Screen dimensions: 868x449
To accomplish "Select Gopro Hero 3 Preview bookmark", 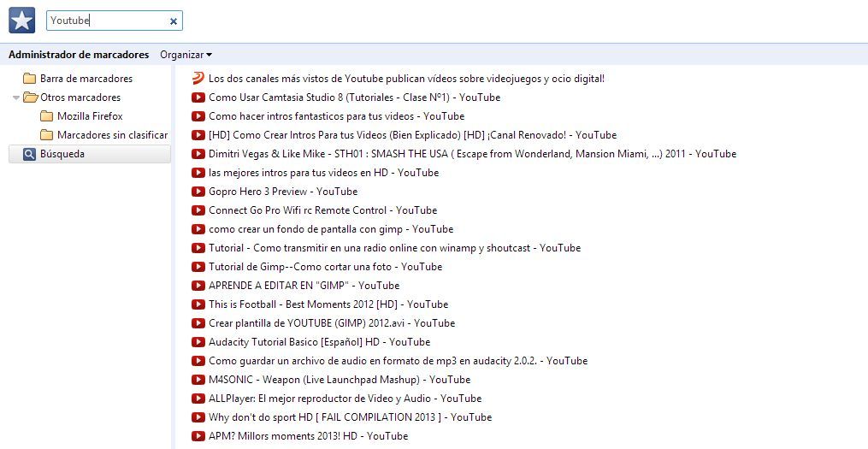I will (x=283, y=192).
